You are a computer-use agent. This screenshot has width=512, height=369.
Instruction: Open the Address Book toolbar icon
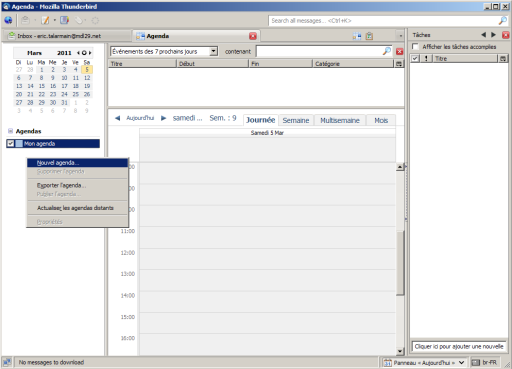coord(64,21)
